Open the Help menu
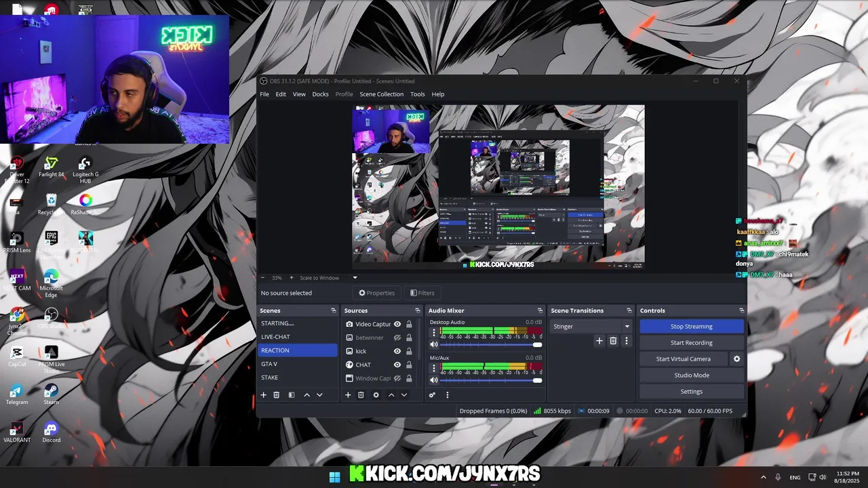Image resolution: width=868 pixels, height=488 pixels. click(x=438, y=94)
